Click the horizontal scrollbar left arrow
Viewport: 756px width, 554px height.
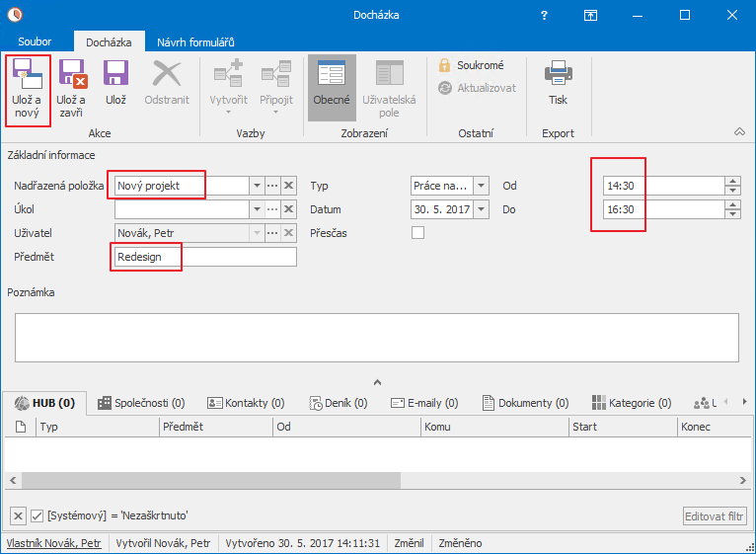point(13,480)
